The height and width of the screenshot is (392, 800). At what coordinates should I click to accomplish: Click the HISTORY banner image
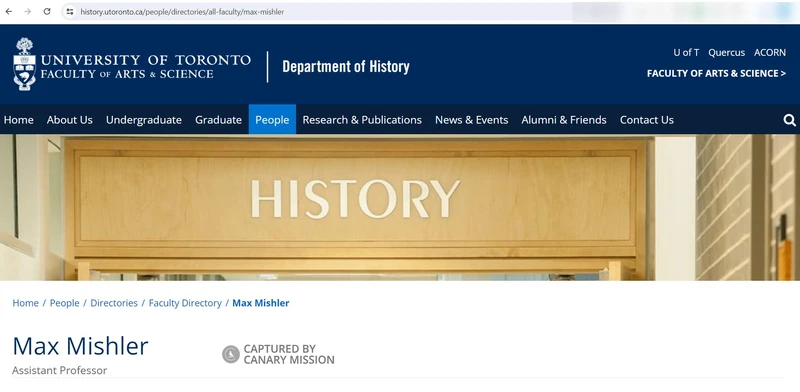pos(400,207)
